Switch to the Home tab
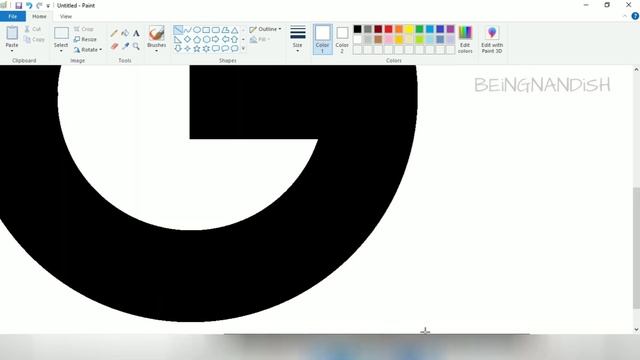The width and height of the screenshot is (640, 360). pyautogui.click(x=39, y=16)
